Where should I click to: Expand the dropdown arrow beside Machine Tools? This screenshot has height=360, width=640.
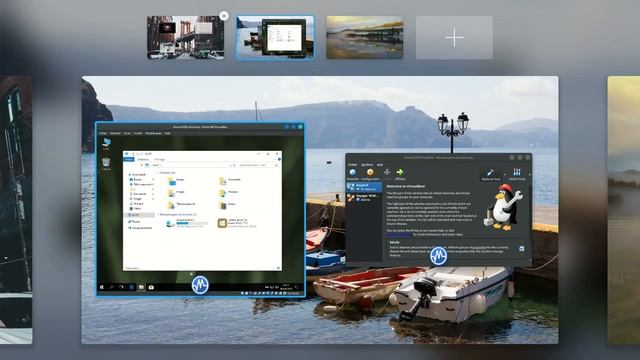coord(504,175)
